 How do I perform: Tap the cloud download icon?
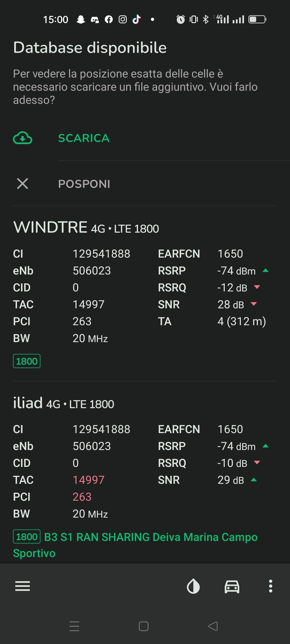(x=23, y=138)
